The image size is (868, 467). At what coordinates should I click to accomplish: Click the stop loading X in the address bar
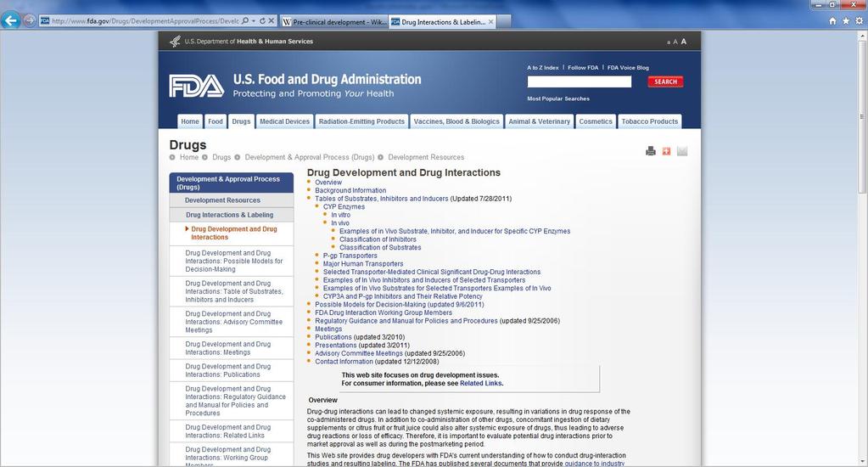(272, 20)
